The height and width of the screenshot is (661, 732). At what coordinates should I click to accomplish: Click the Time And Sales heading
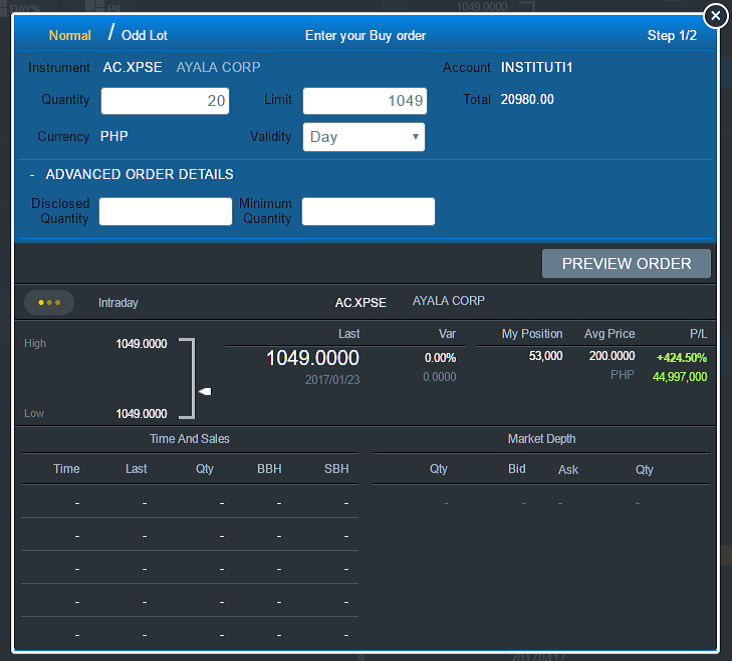tap(190, 439)
